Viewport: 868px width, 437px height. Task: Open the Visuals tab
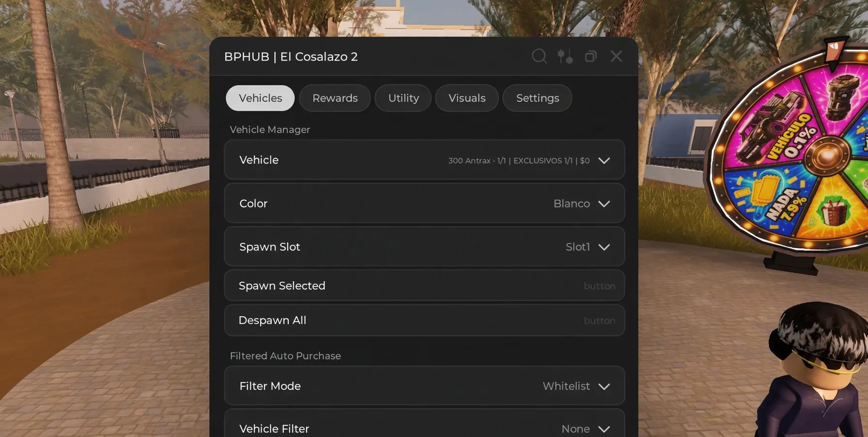tap(467, 98)
